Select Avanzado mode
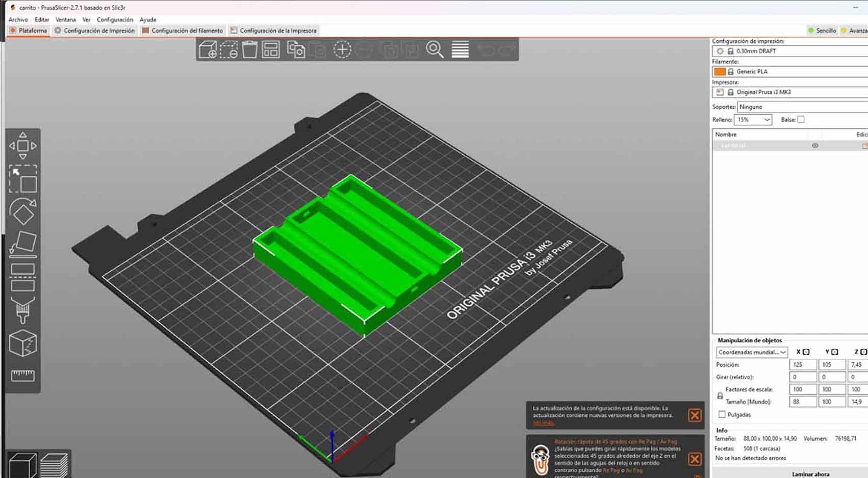This screenshot has width=868, height=478. coord(855,31)
